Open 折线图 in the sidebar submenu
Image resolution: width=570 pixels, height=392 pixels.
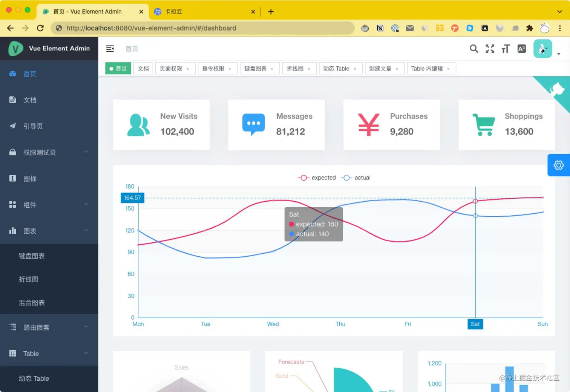tap(49, 279)
